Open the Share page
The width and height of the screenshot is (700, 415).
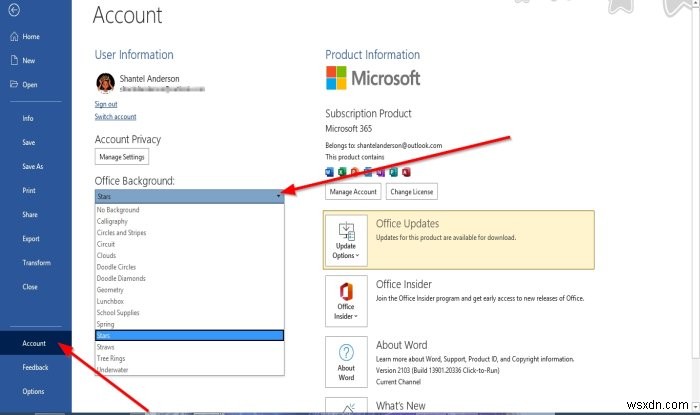point(30,215)
